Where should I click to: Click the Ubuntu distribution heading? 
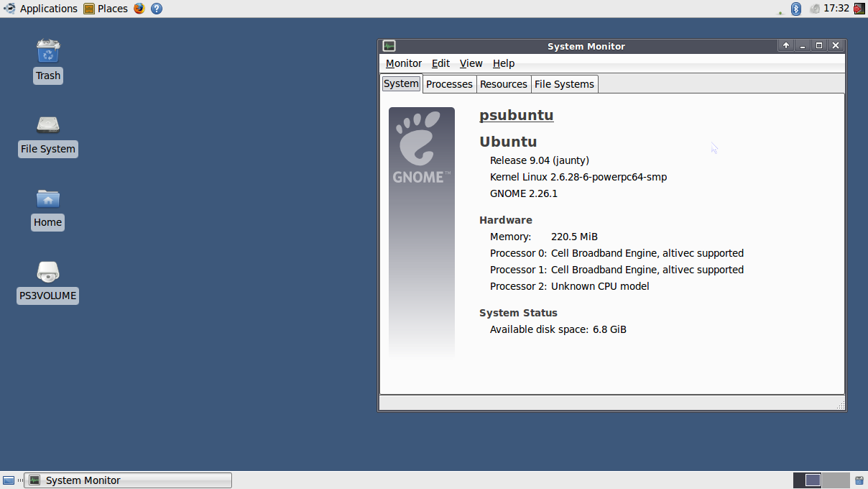[x=508, y=141]
